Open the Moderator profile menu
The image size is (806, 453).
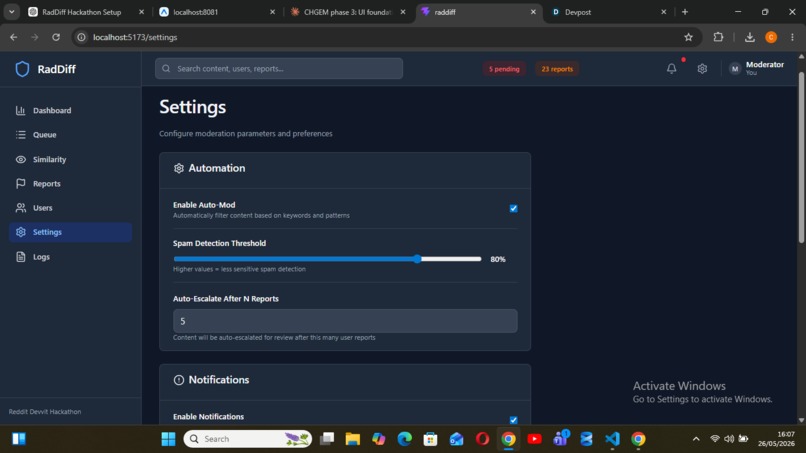757,68
